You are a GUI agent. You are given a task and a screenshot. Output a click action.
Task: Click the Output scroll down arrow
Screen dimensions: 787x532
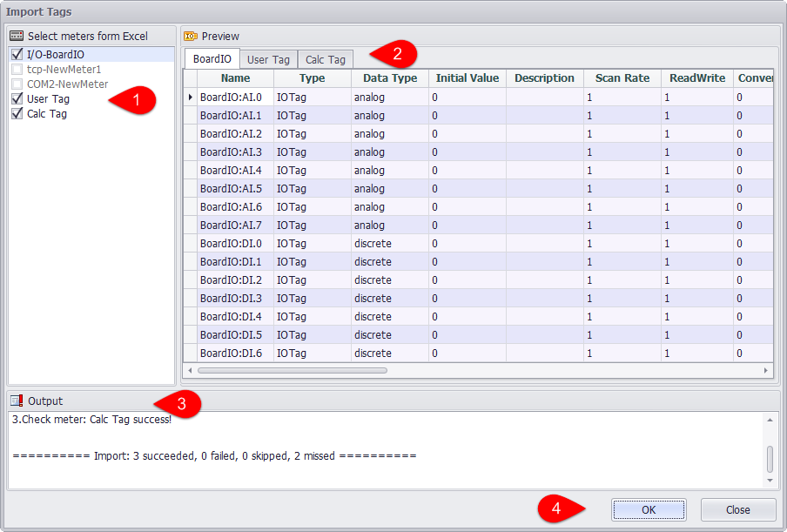[x=769, y=481]
